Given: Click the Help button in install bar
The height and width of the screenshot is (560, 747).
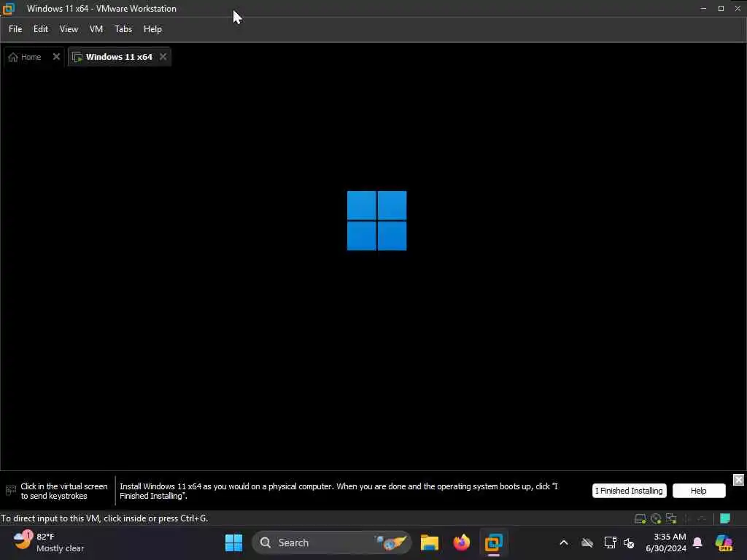Looking at the screenshot, I should click(x=698, y=491).
